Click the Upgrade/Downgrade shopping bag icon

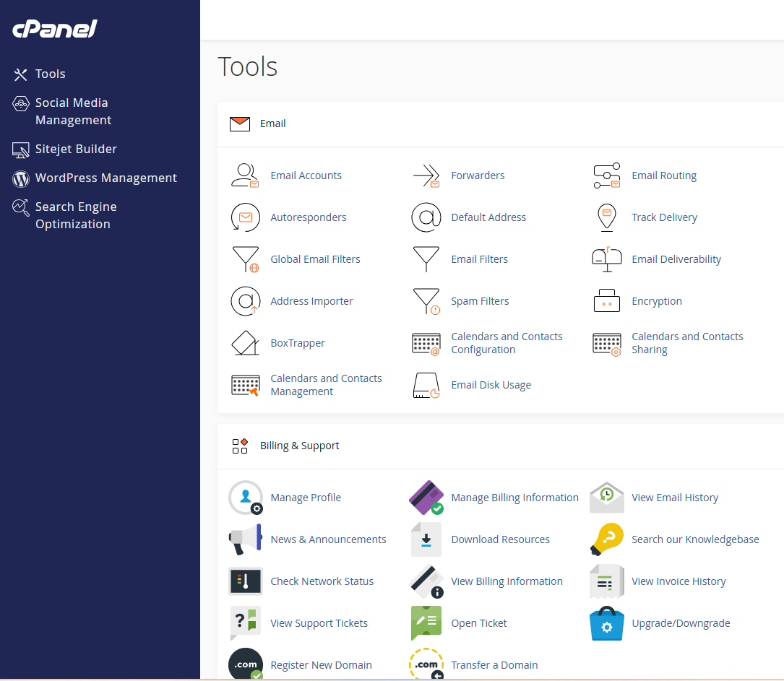(606, 623)
